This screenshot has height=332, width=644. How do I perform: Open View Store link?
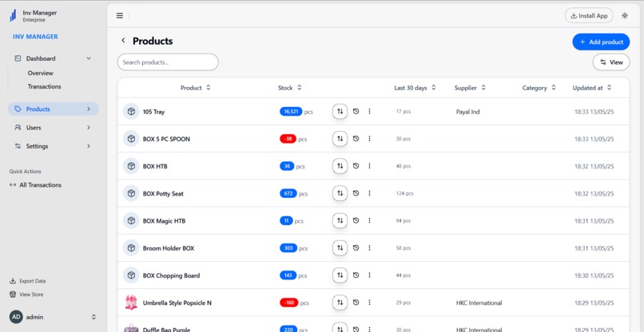click(x=26, y=294)
